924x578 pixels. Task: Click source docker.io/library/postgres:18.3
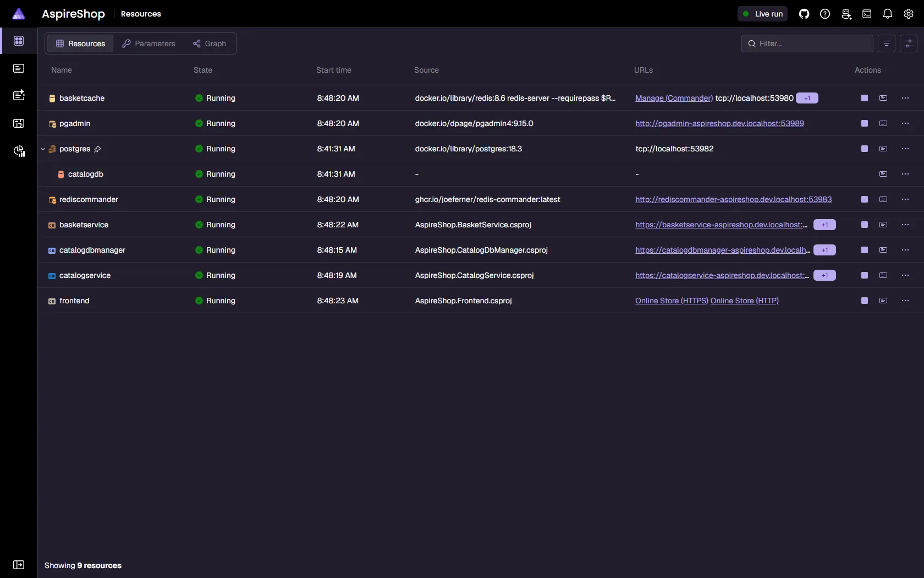468,149
